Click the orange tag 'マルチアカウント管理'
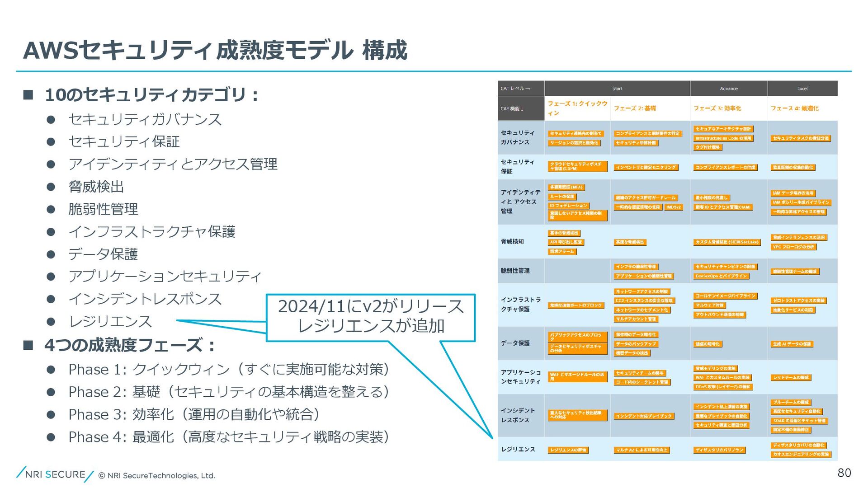The height and width of the screenshot is (488, 868). [x=636, y=319]
